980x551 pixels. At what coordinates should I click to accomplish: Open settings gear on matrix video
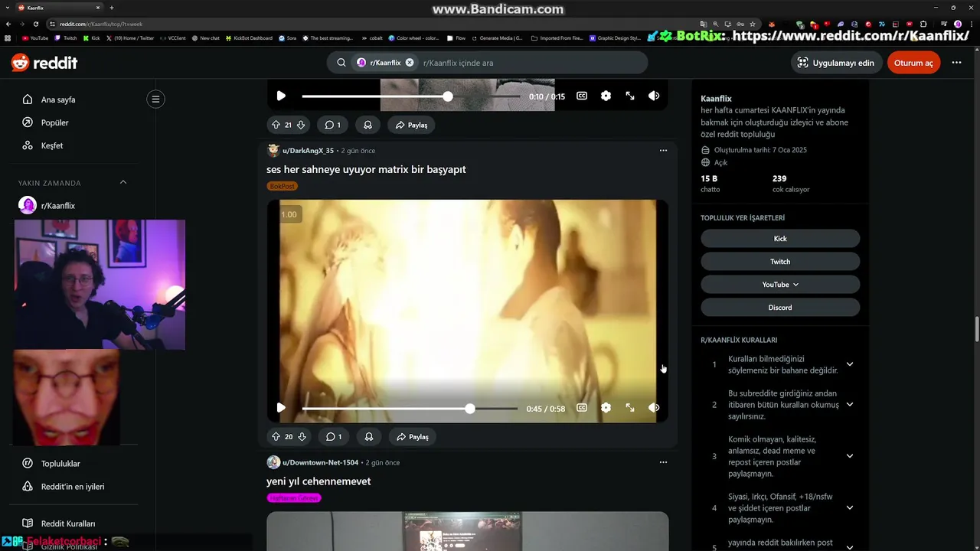tap(606, 408)
